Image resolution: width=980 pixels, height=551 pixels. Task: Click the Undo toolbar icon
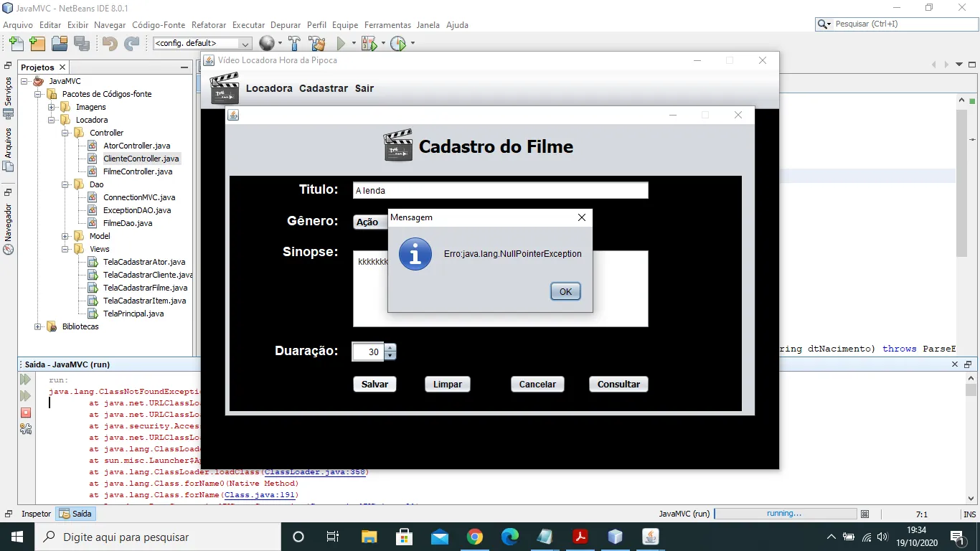[110, 43]
